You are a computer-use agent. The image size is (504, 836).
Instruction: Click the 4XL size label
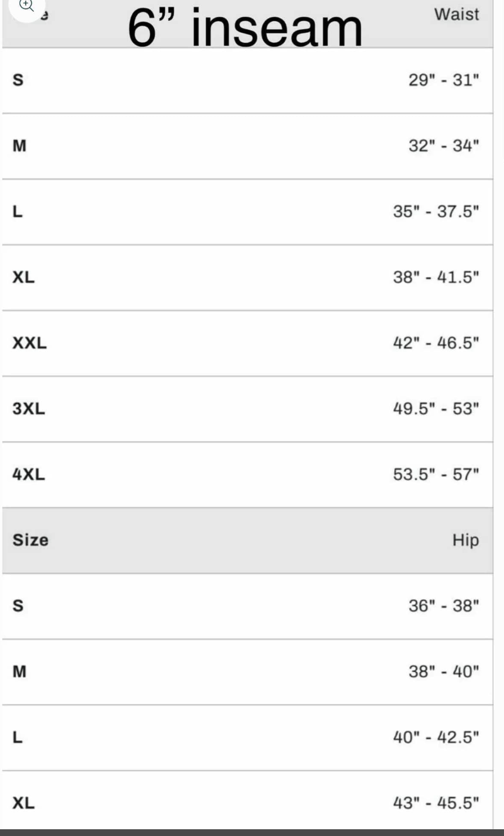tap(29, 474)
